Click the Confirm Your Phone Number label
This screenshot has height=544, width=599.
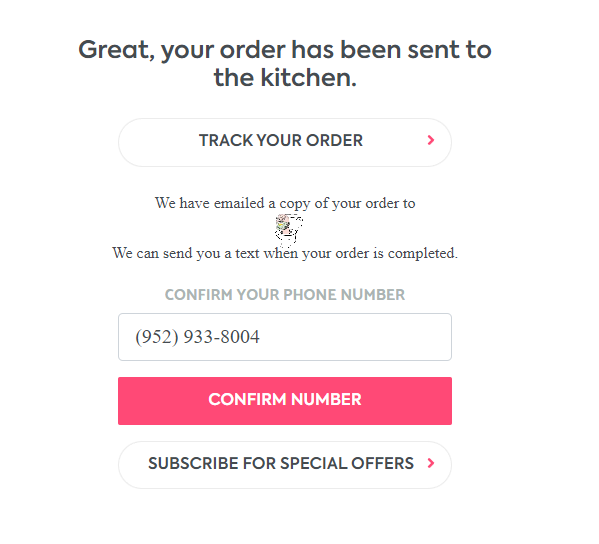click(x=285, y=295)
